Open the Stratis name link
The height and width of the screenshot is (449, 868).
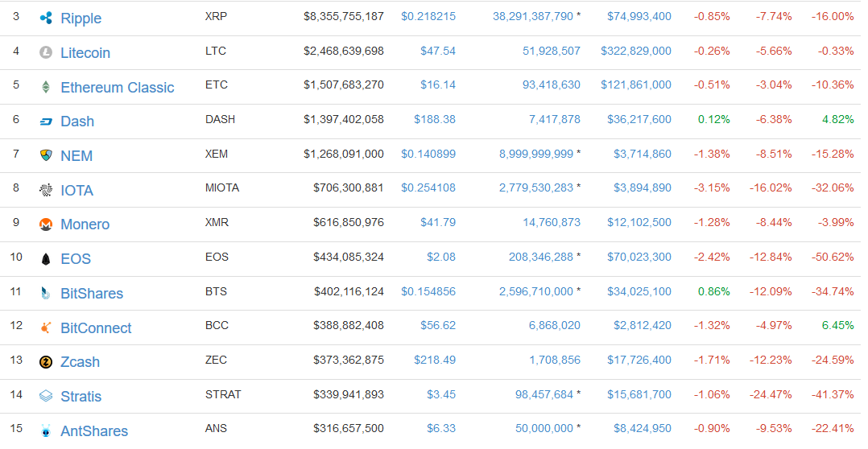click(x=81, y=396)
